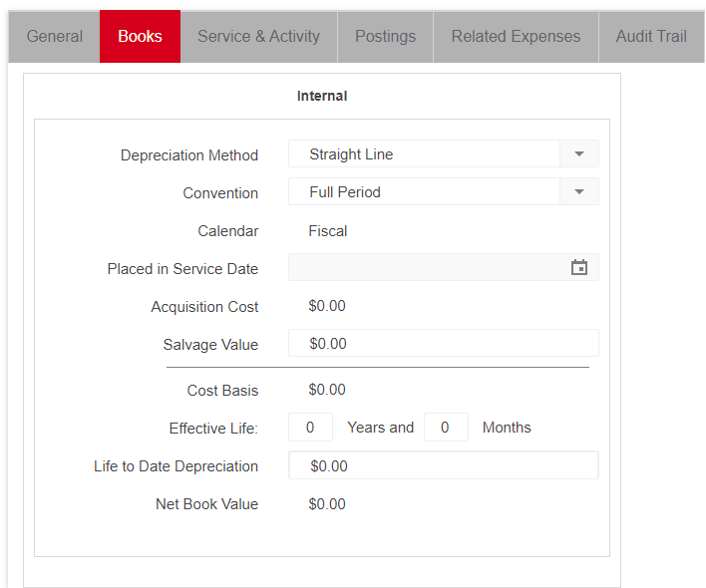Click the Cost Basis label

tap(222, 391)
